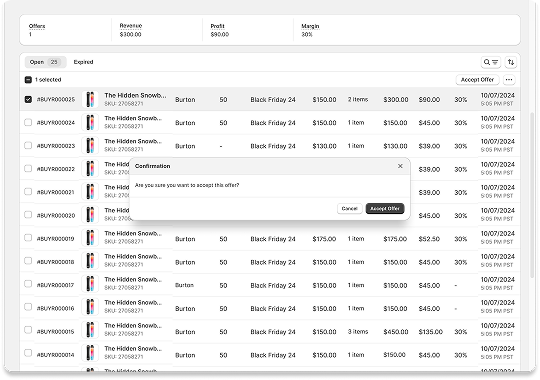Click product thumbnail for #BUYR000019
Viewport: 540px width, 380px height.
click(x=90, y=238)
